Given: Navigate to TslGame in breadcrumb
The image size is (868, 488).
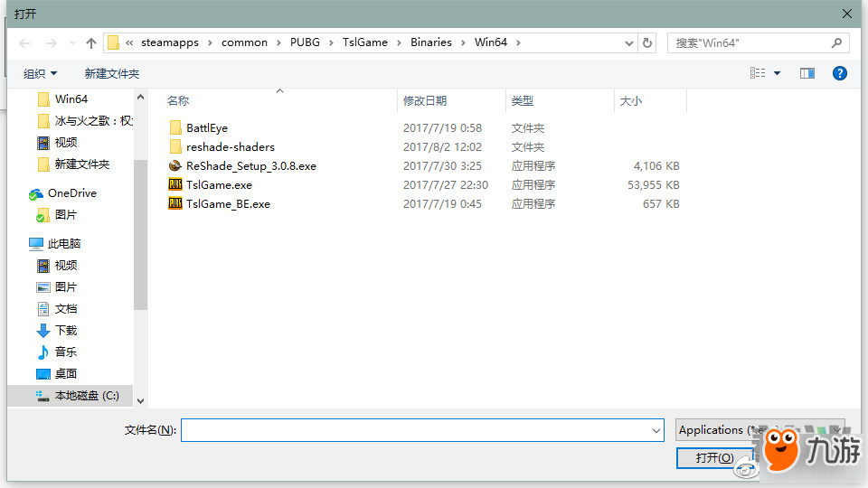Looking at the screenshot, I should point(364,42).
